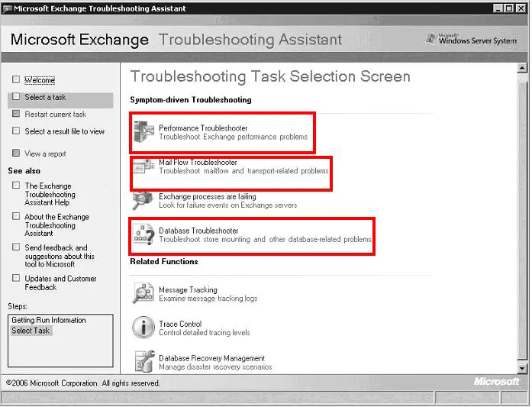Click Troubleshoot Exchange performance problems description
The height and width of the screenshot is (407, 532).
(233, 137)
